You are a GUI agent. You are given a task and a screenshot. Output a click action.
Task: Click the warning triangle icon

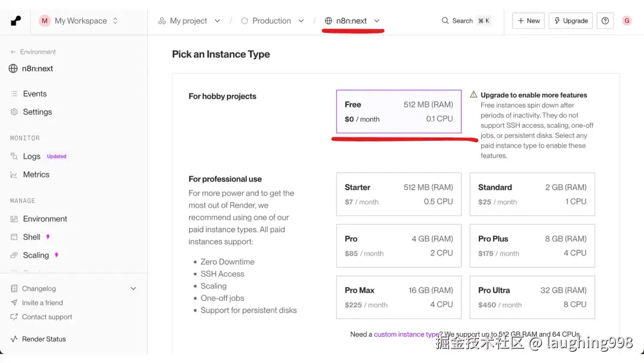473,94
